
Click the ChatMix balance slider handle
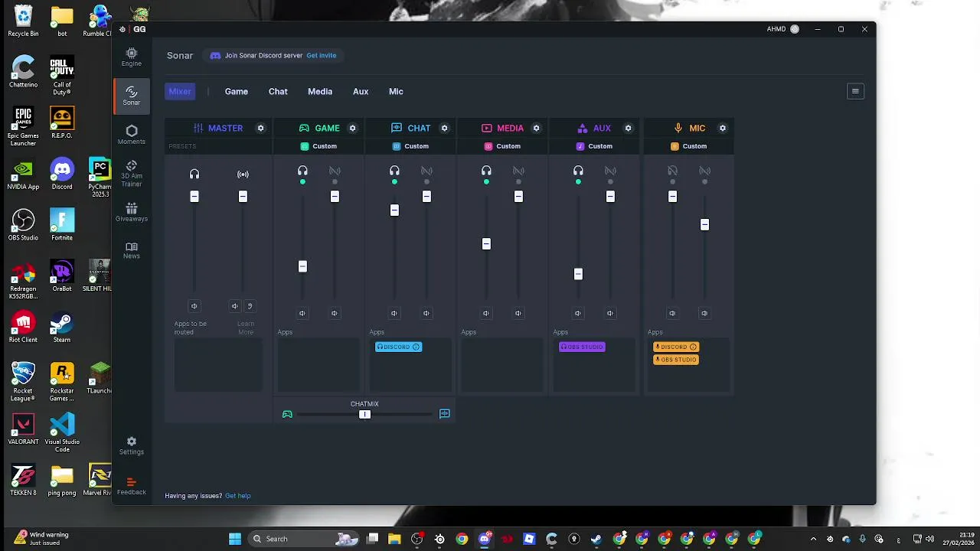[x=364, y=414]
